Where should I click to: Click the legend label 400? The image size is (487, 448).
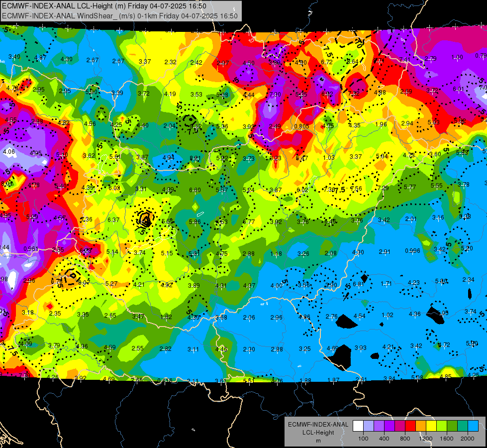pyautogui.click(x=384, y=439)
